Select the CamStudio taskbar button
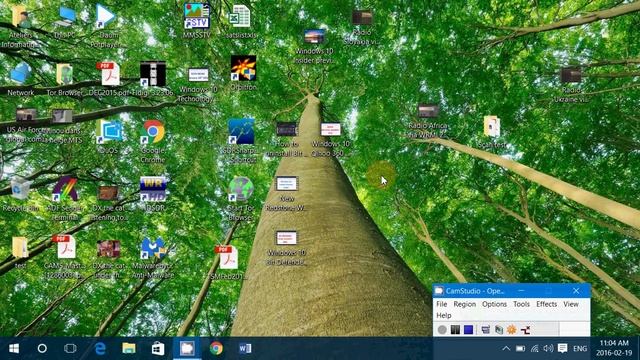This screenshot has height=360, width=640. (x=187, y=349)
